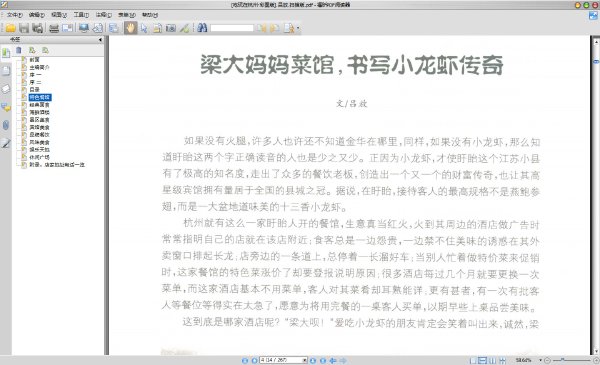
Task: Switch to single page layout
Action: [473, 360]
